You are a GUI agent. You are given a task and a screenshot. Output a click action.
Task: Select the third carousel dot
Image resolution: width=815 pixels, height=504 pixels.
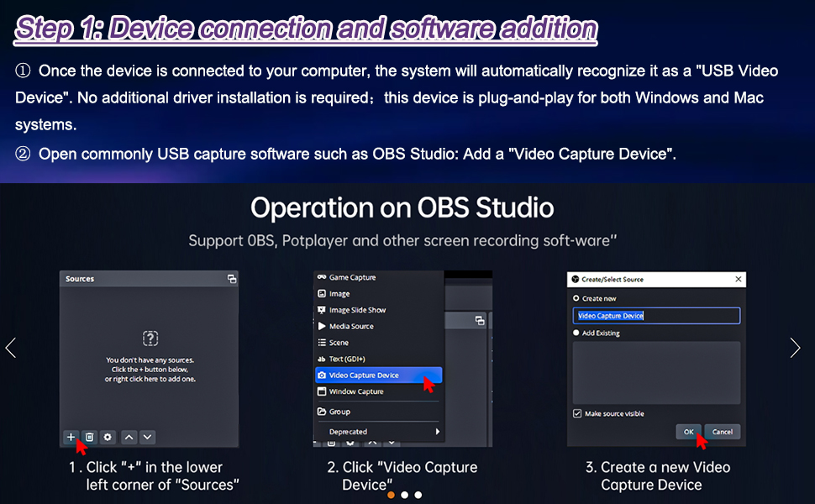point(418,495)
